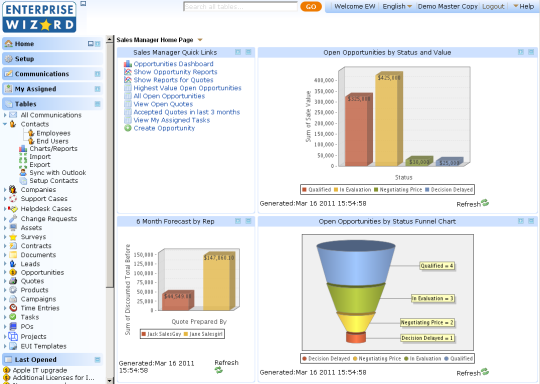Open the Setup menu section
Viewport: 540px width, 384px height.
click(52, 59)
